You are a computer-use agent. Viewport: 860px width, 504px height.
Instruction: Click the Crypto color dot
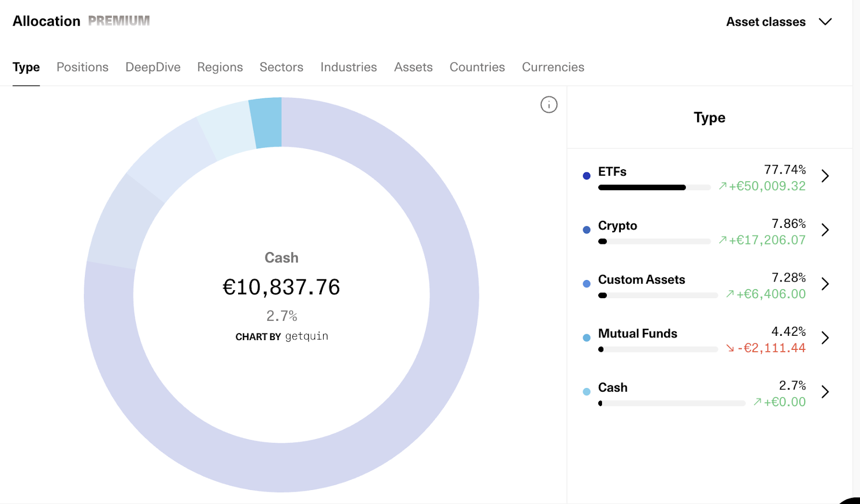coord(587,230)
